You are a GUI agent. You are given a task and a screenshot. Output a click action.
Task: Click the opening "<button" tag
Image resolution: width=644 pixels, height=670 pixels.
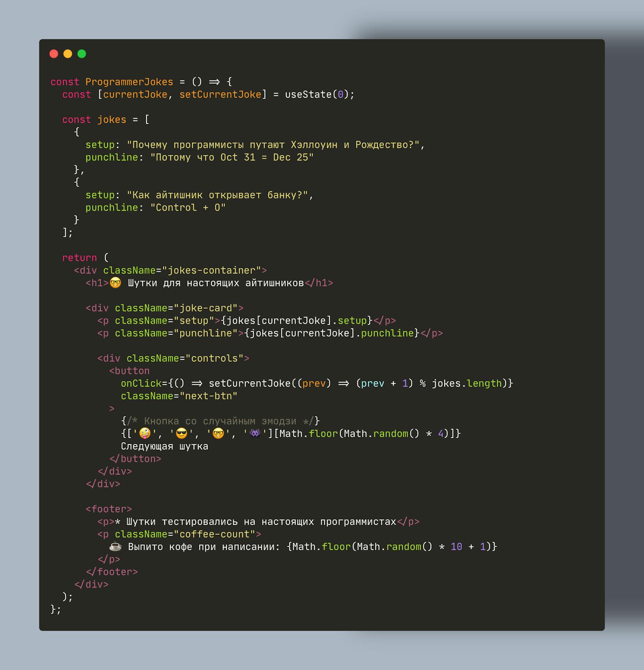(129, 371)
